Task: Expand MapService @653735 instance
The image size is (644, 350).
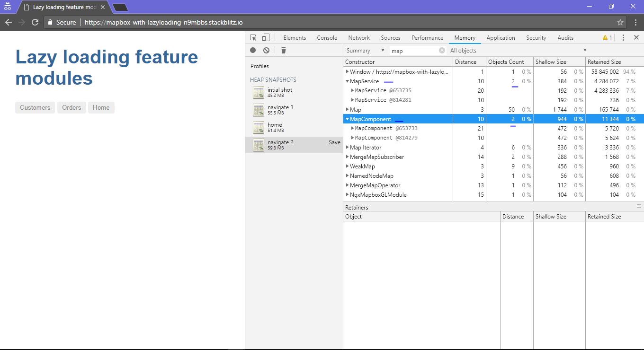Action: point(352,91)
